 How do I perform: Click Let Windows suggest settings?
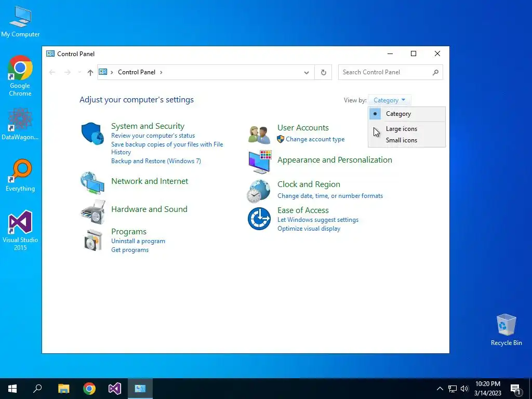pyautogui.click(x=318, y=220)
